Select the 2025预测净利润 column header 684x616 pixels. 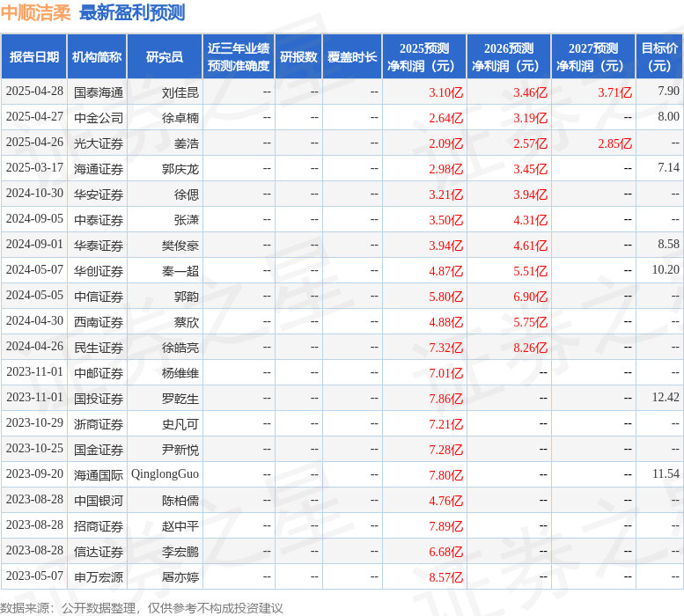[424, 56]
